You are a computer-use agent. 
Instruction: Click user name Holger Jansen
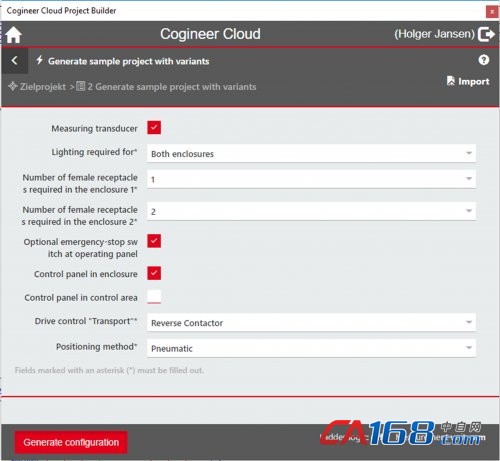pyautogui.click(x=434, y=34)
